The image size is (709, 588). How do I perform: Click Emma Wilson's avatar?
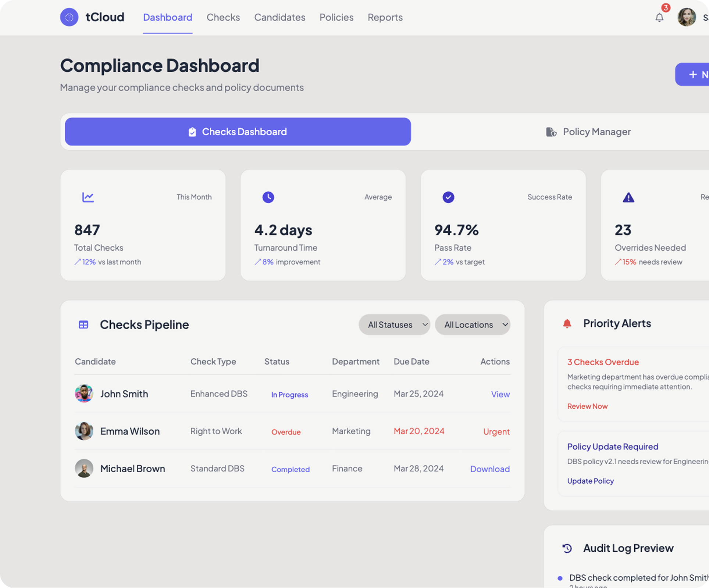point(84,431)
